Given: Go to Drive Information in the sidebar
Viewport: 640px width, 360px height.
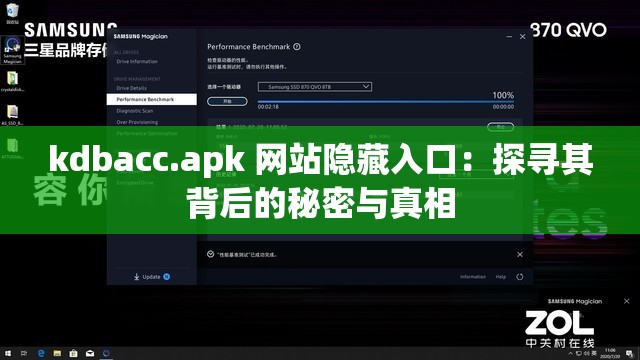Looking at the screenshot, I should point(137,62).
